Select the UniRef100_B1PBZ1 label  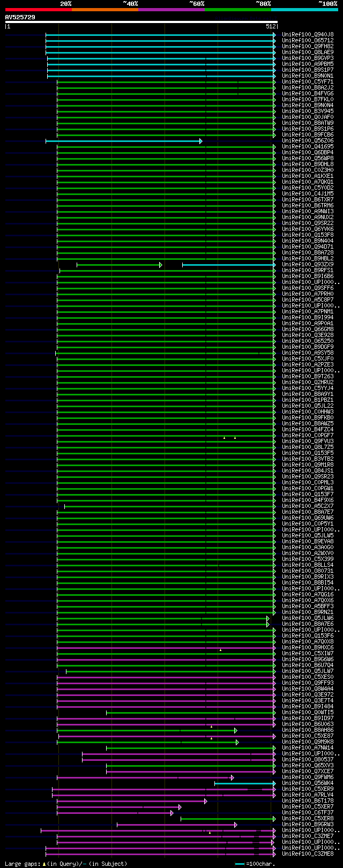[x=308, y=400]
